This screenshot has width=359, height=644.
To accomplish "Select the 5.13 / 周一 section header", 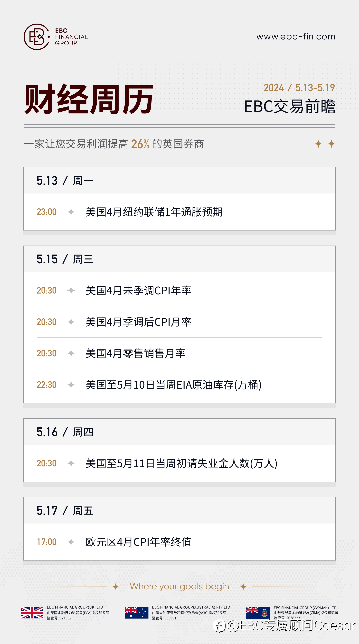I will tap(179, 181).
